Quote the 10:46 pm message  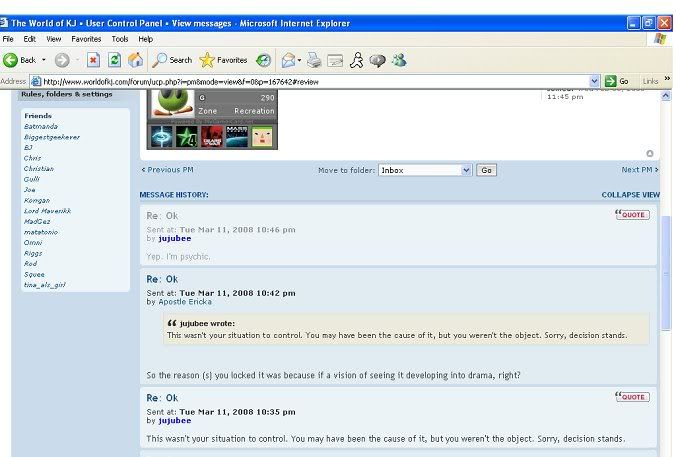tap(632, 214)
